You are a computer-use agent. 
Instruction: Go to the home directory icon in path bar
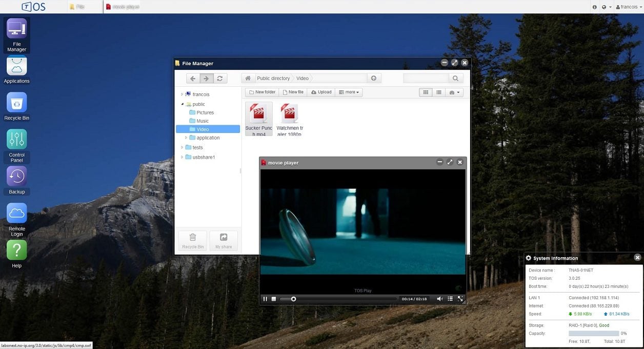[x=248, y=79]
